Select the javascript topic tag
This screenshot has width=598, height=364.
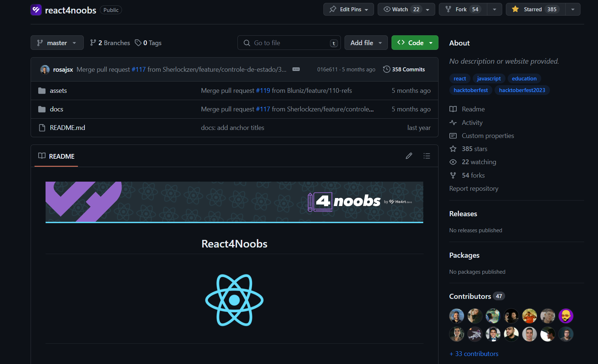[x=489, y=79]
